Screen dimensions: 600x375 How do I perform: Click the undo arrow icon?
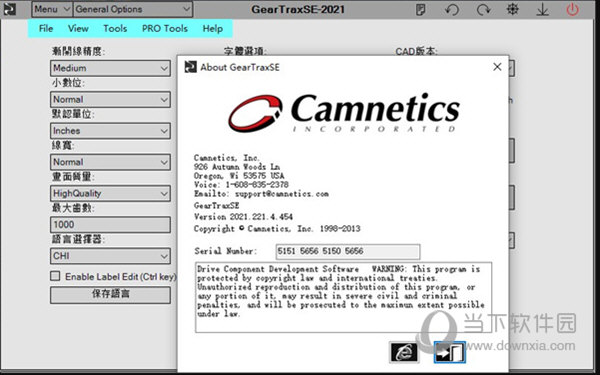(452, 10)
